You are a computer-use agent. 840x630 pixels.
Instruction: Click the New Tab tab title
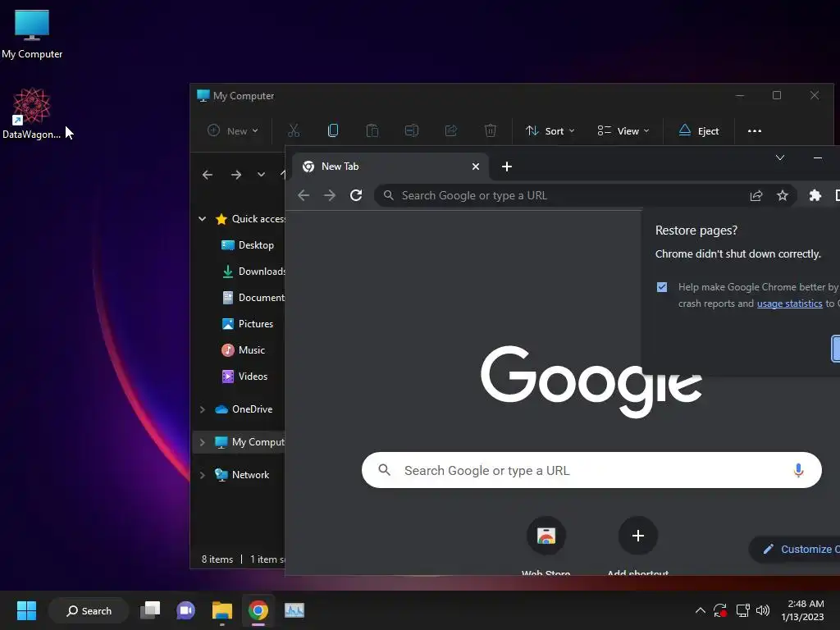click(340, 167)
